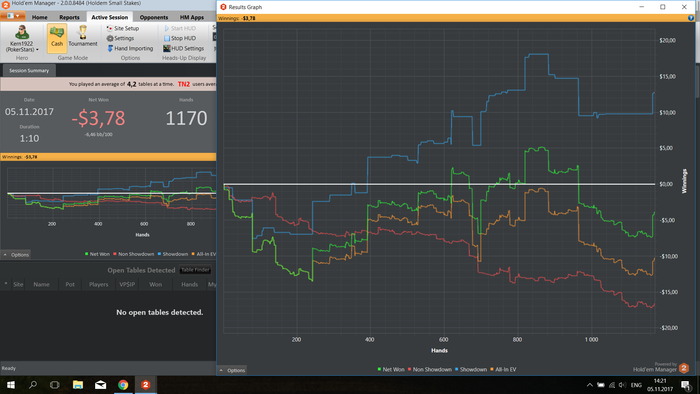Expand Options panel in Results Graph

click(232, 370)
